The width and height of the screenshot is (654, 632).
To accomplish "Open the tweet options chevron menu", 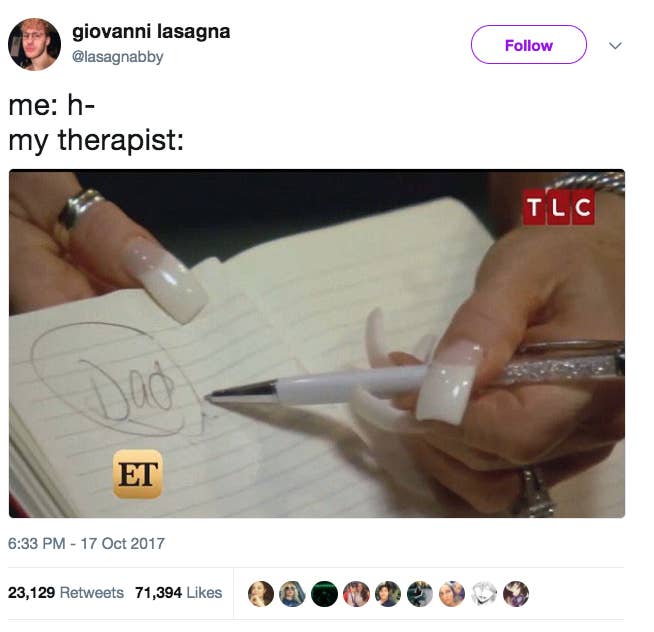I will point(615,45).
